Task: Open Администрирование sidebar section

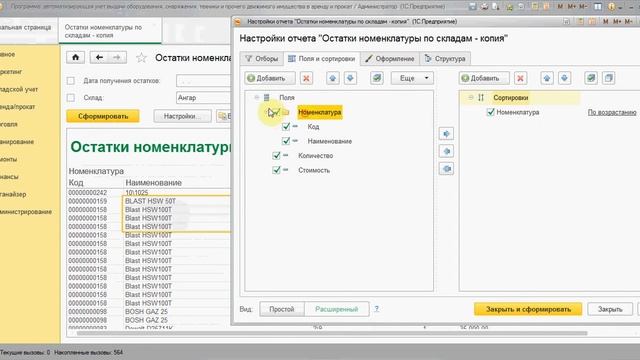Action: point(26,212)
